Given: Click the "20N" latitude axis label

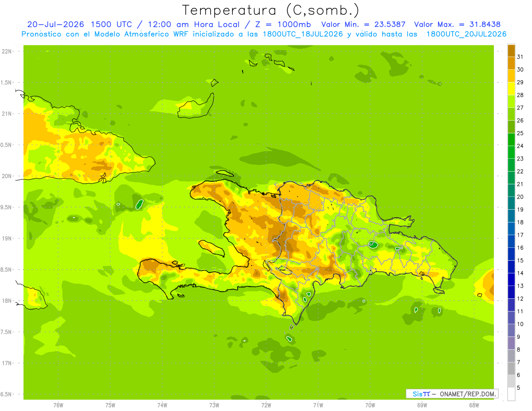Looking at the screenshot, I should (7, 176).
